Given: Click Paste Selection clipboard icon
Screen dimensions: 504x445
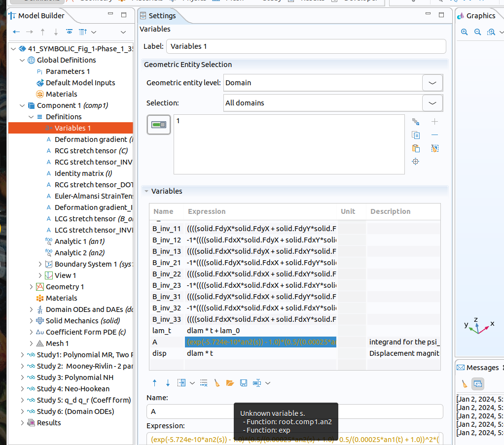Looking at the screenshot, I should tap(416, 148).
